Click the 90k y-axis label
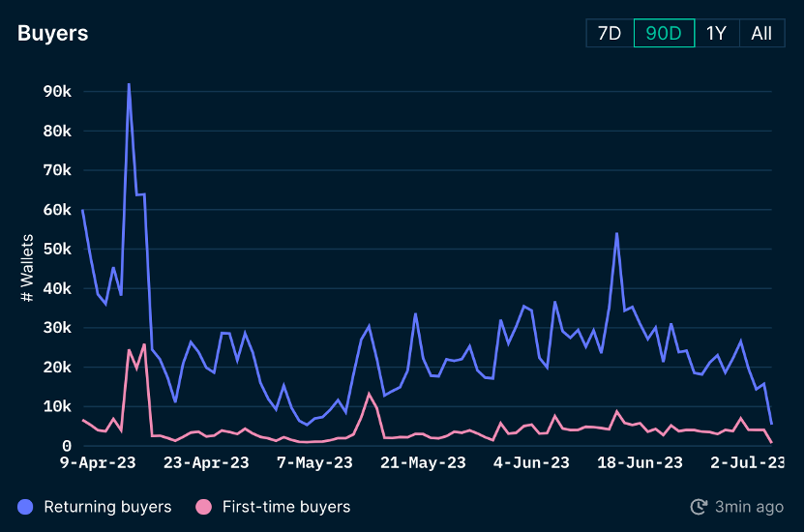This screenshot has height=532, width=805. click(57, 92)
